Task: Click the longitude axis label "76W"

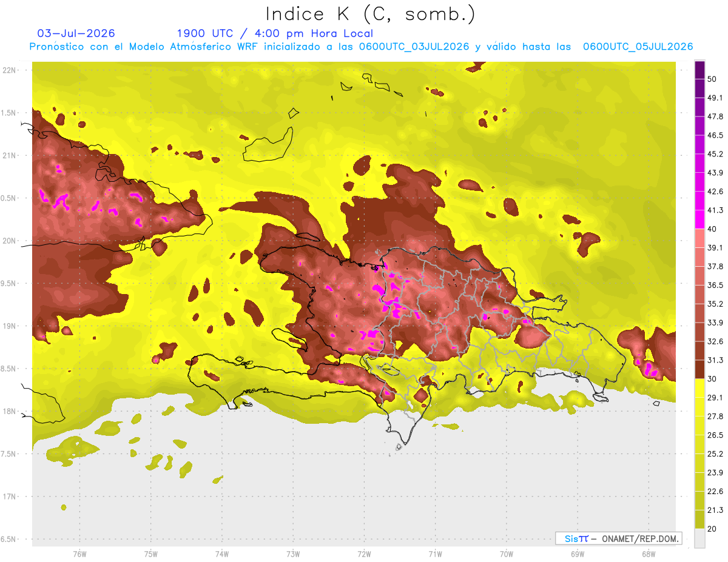Action: [79, 554]
